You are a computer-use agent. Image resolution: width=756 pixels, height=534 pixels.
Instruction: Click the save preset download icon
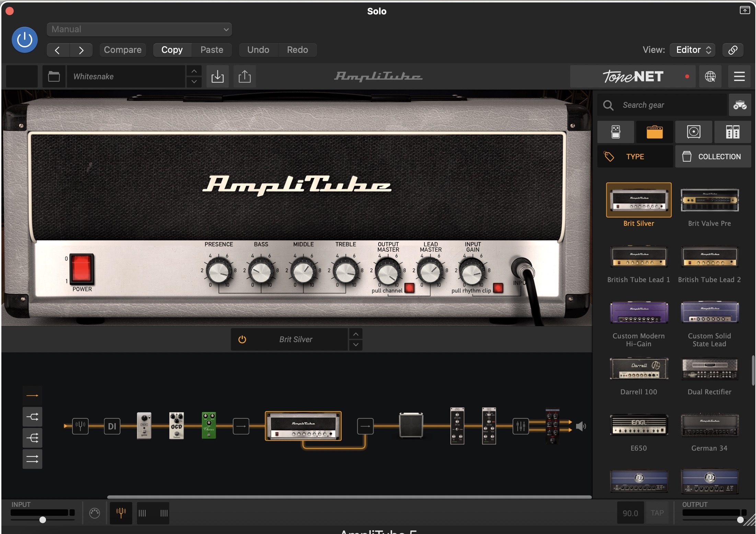pos(217,76)
